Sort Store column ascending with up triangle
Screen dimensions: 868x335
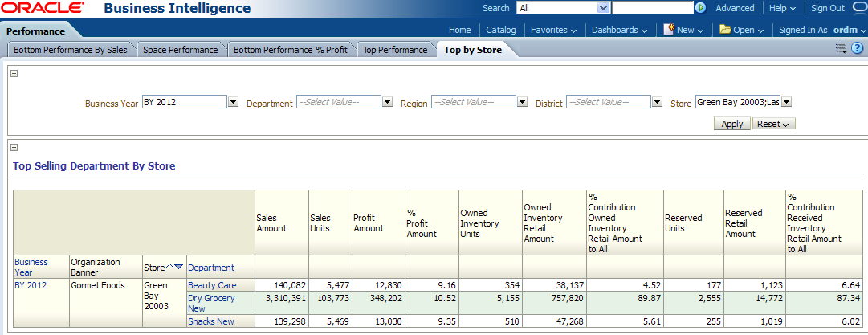(169, 267)
